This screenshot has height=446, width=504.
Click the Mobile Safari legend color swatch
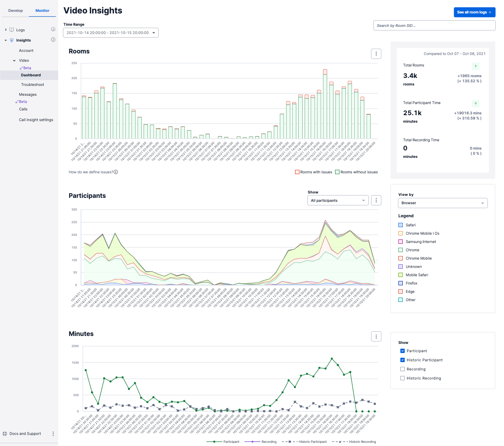pyautogui.click(x=400, y=275)
